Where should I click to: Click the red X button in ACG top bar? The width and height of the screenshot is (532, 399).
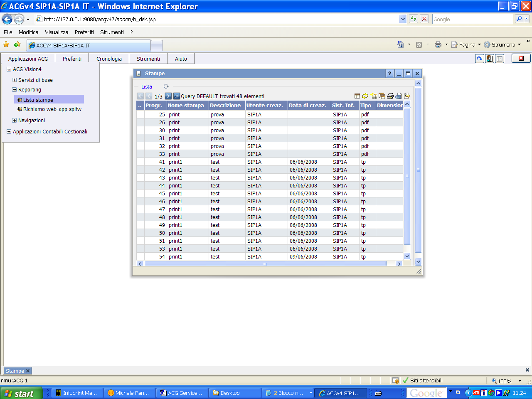point(521,58)
